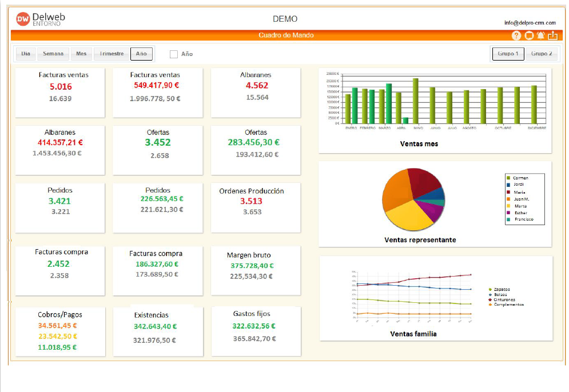Screen dimensions: 569x392
Task: Click the Carmen legend color swatch
Action: [x=508, y=178]
